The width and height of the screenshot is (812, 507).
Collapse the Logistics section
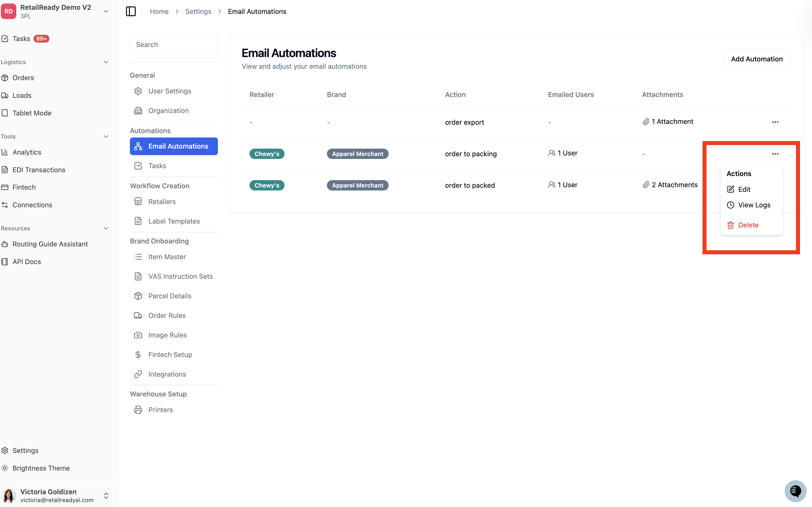tap(106, 62)
